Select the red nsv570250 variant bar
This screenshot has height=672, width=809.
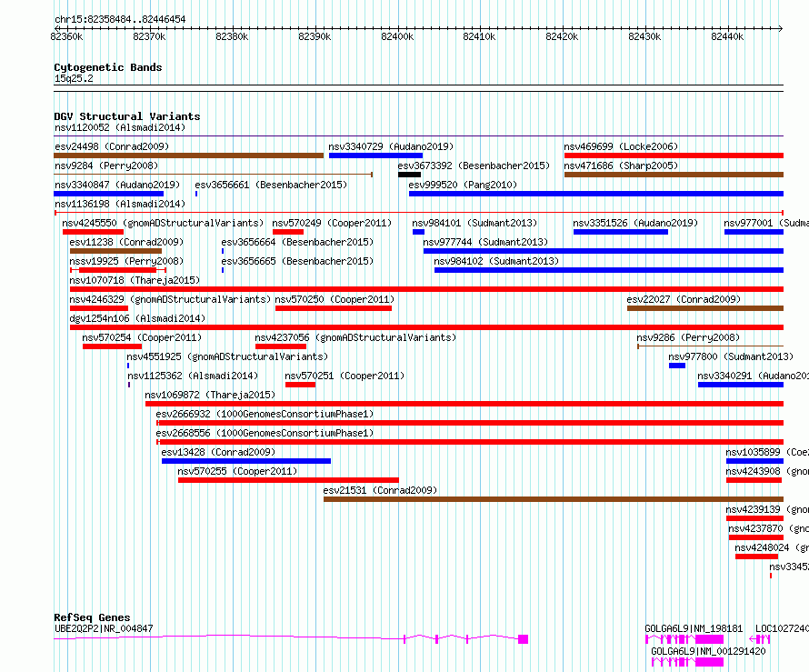coord(334,308)
